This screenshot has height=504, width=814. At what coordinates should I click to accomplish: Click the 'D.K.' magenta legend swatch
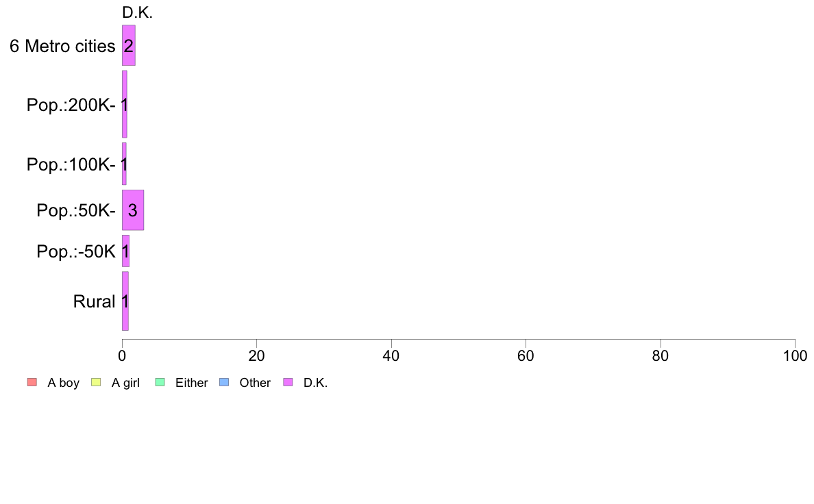(288, 383)
